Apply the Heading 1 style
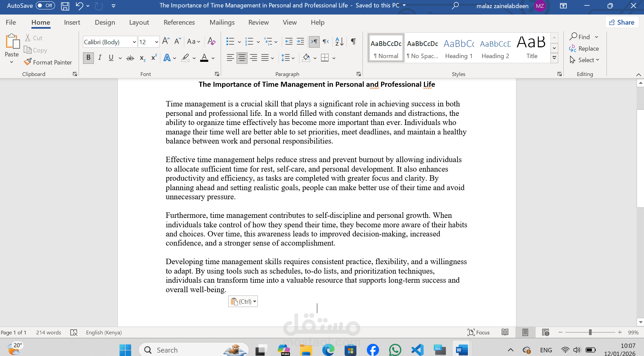644x356 pixels. (x=459, y=48)
